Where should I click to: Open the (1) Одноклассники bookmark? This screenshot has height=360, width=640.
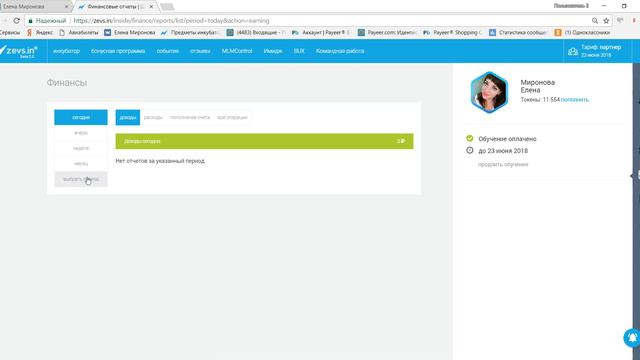click(x=582, y=32)
